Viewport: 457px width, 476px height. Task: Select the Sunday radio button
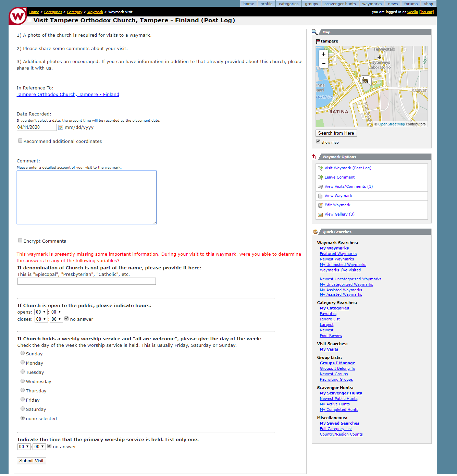click(23, 353)
